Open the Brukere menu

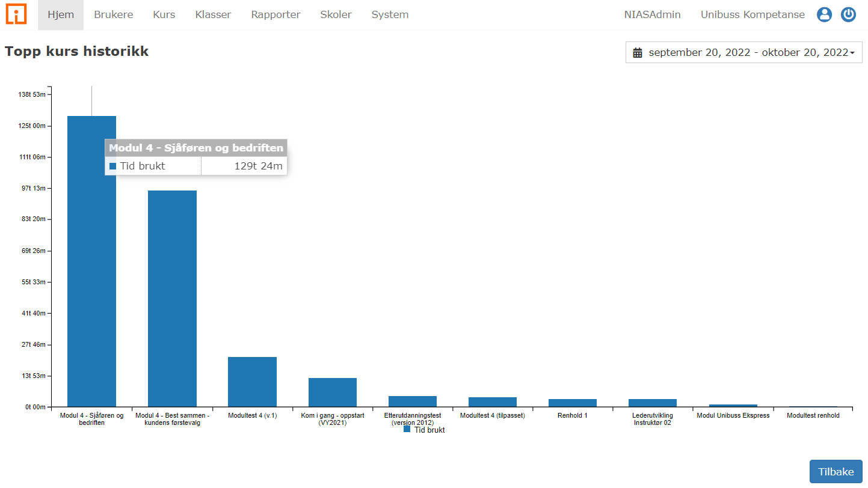pyautogui.click(x=114, y=15)
